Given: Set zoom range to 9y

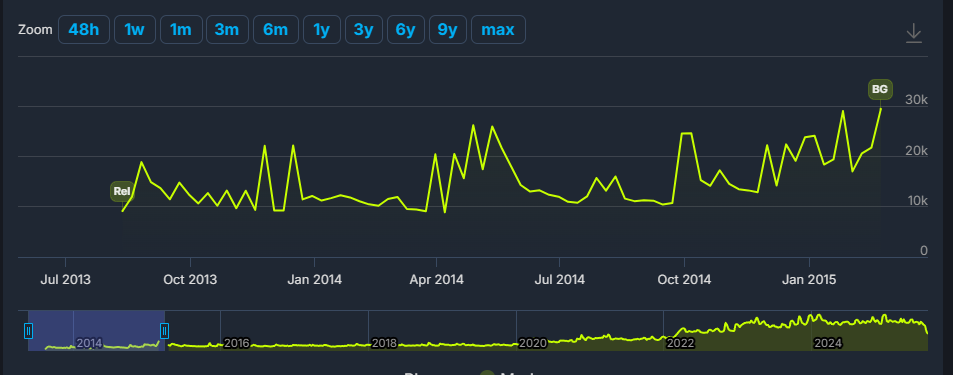Looking at the screenshot, I should pyautogui.click(x=447, y=30).
